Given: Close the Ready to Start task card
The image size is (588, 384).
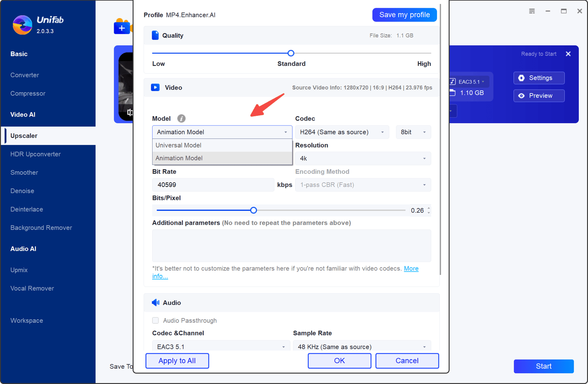Looking at the screenshot, I should coord(568,54).
